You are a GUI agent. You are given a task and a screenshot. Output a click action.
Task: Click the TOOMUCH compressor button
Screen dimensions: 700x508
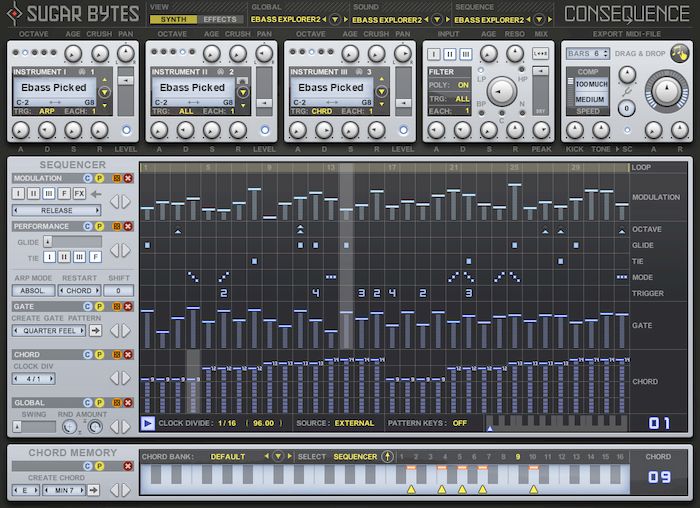pyautogui.click(x=589, y=84)
